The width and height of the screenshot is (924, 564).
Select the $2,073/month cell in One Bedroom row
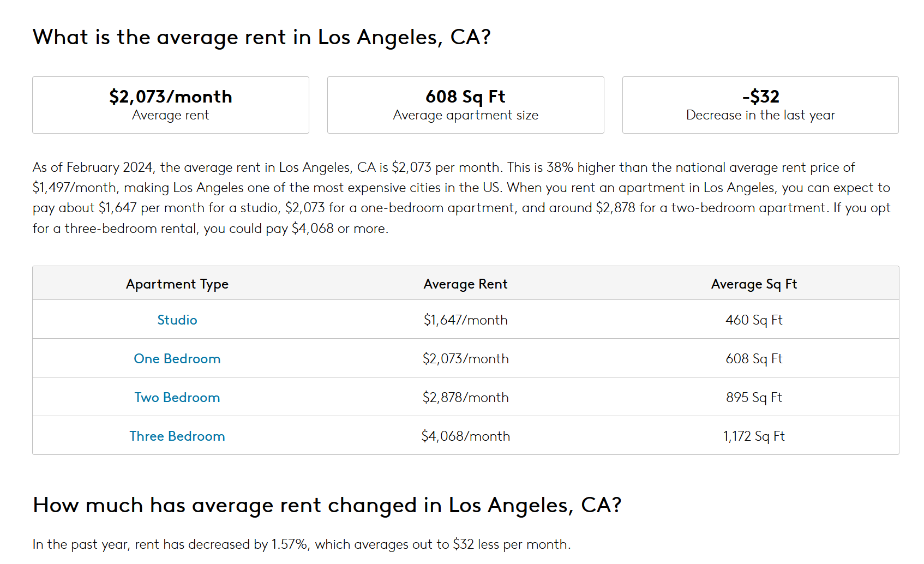(465, 359)
